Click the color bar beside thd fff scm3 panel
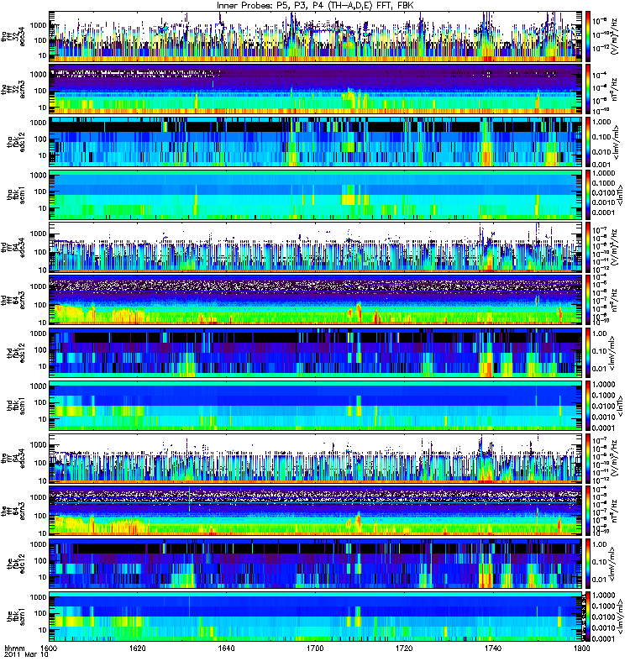The width and height of the screenshot is (630, 672). tap(588, 300)
